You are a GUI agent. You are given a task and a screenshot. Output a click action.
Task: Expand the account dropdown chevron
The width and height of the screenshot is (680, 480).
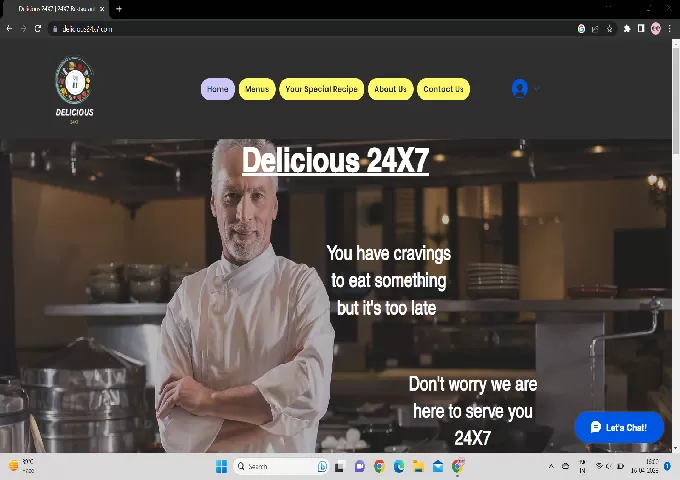click(x=537, y=88)
